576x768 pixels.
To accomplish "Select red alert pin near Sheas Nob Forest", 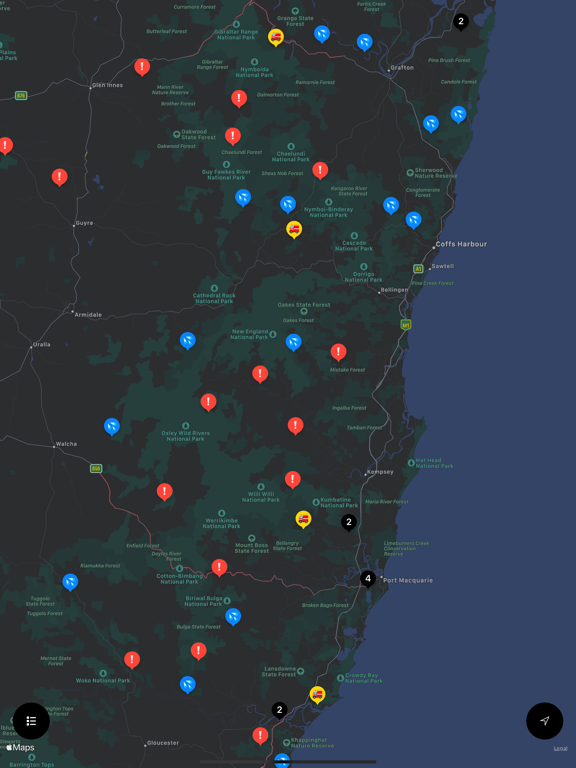I will [320, 170].
